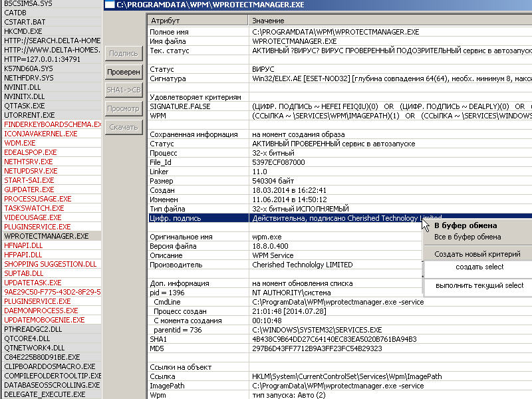The width and height of the screenshot is (532, 399).
Task: Click the HKLM ImagePath registry link value
Action: point(346,376)
